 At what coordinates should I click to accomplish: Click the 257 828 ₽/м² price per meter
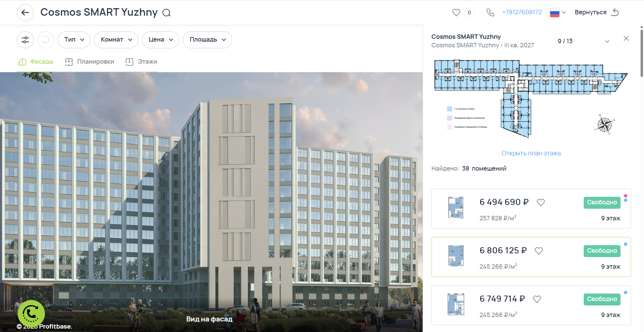click(498, 218)
